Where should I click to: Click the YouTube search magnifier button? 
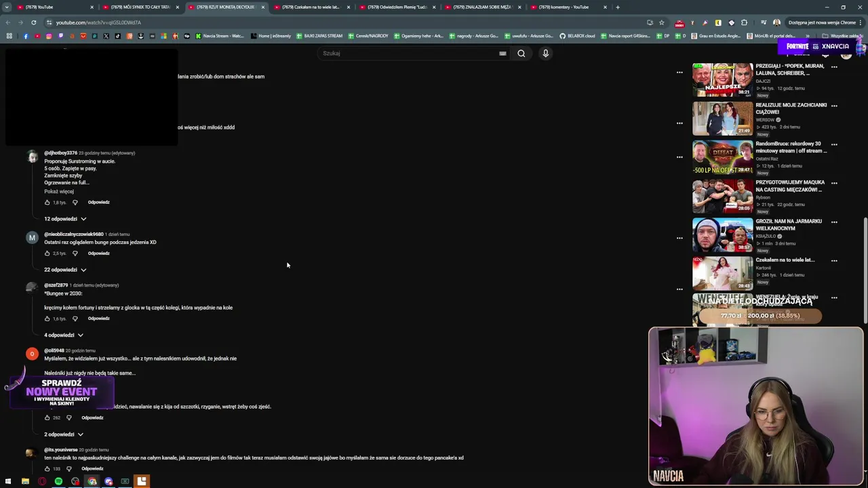(x=521, y=54)
